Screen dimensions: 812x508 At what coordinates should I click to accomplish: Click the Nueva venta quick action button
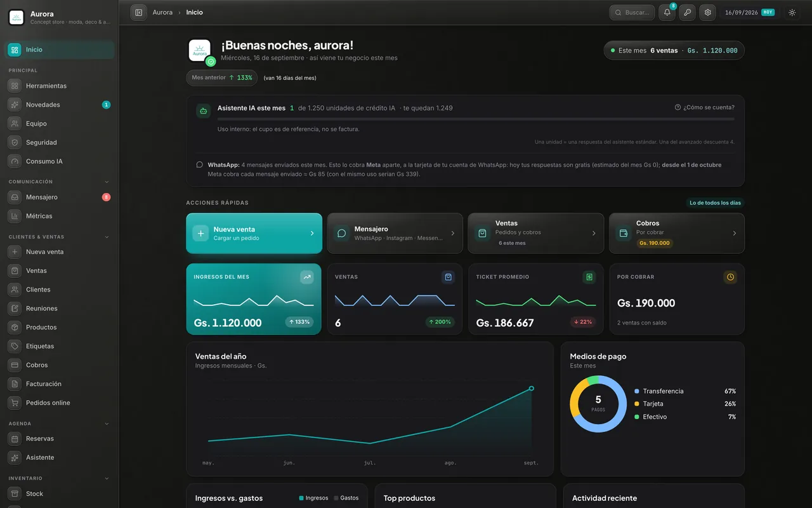254,233
